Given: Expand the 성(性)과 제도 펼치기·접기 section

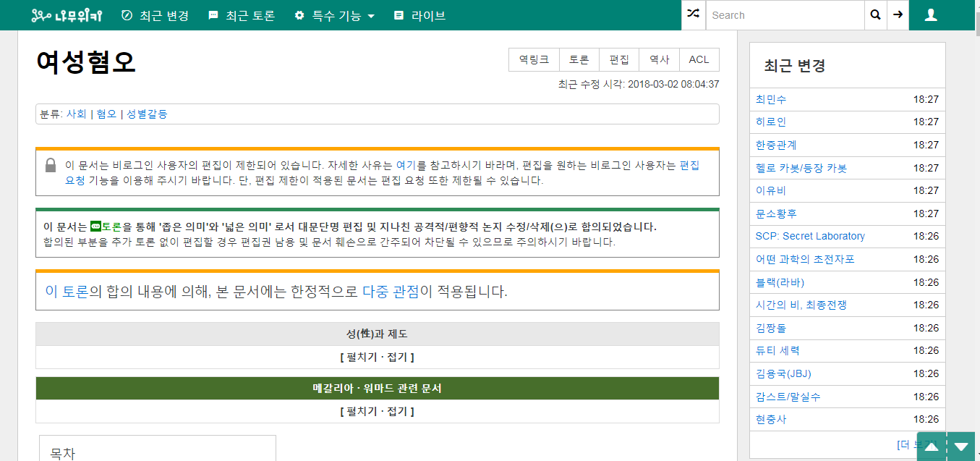Looking at the screenshot, I should coord(377,357).
